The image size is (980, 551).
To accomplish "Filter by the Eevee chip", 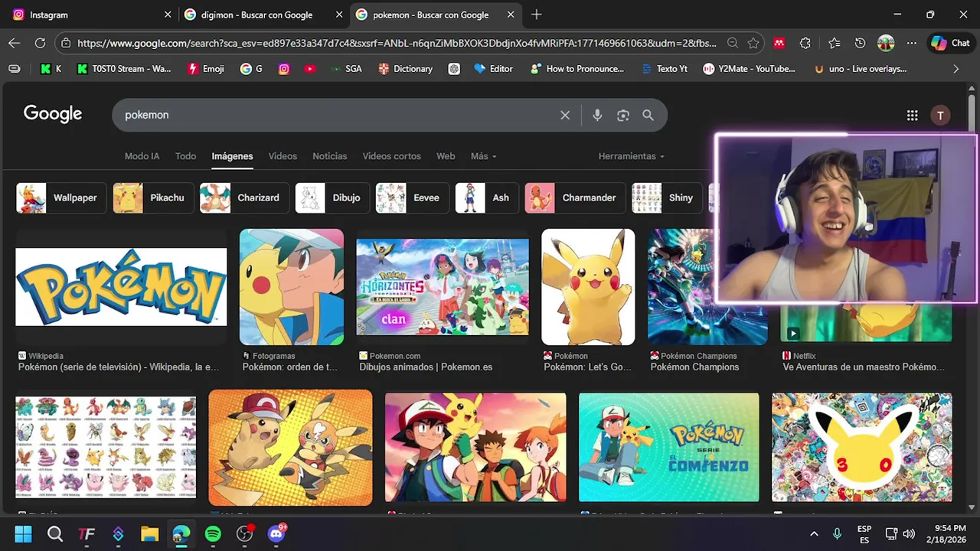I will point(412,197).
